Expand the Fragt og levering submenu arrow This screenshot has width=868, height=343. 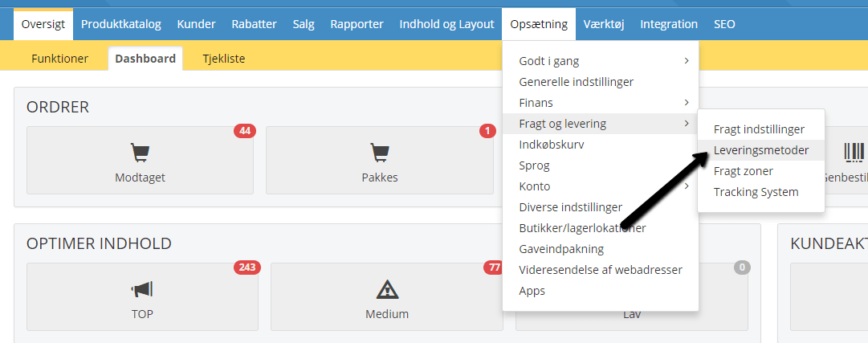coord(687,124)
